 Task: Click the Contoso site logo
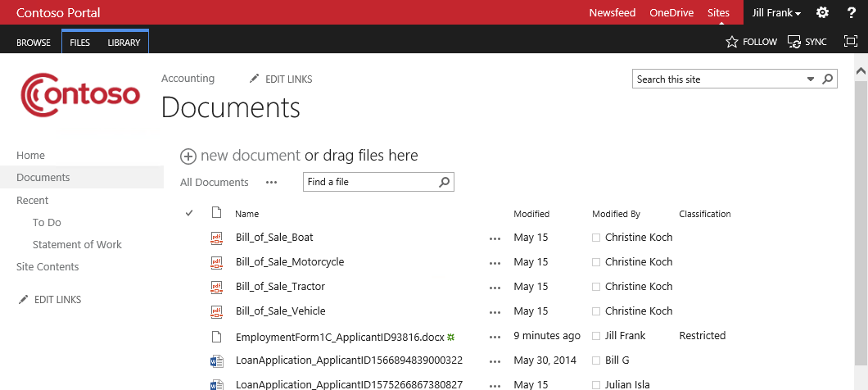(x=80, y=94)
